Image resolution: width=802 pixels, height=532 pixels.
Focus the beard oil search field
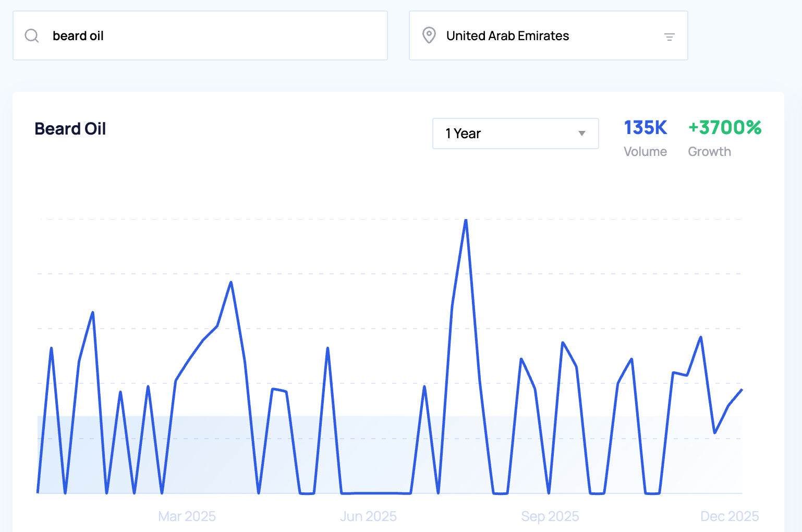(209, 35)
